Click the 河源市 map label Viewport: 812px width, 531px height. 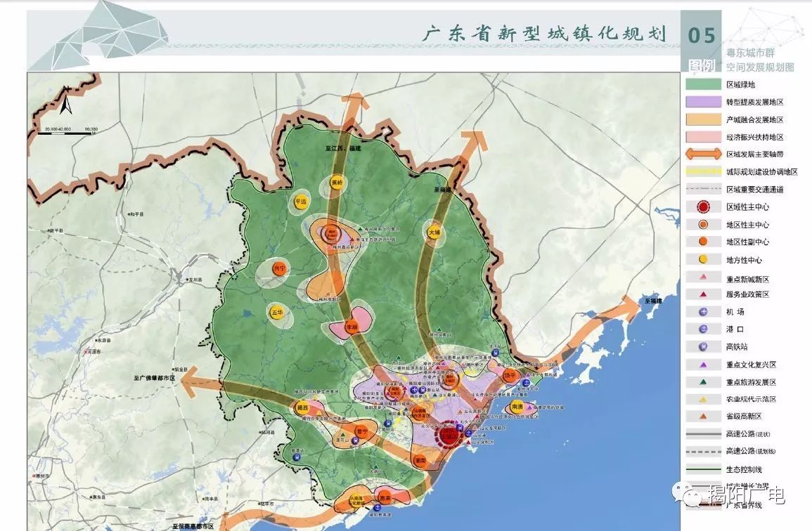[93, 351]
